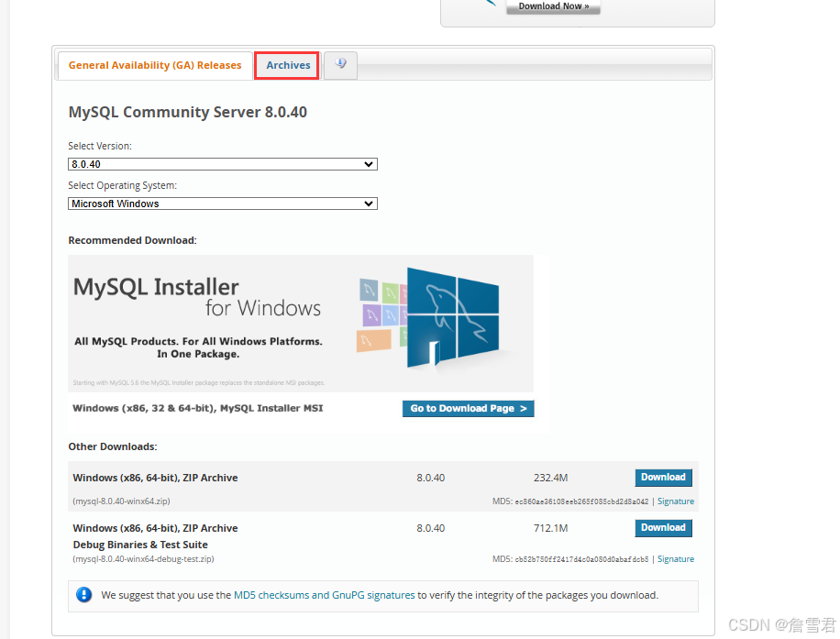Viewport: 840px width, 639px height.
Task: Select the MySQL Community Server 8.0.40 heading
Action: click(x=187, y=112)
